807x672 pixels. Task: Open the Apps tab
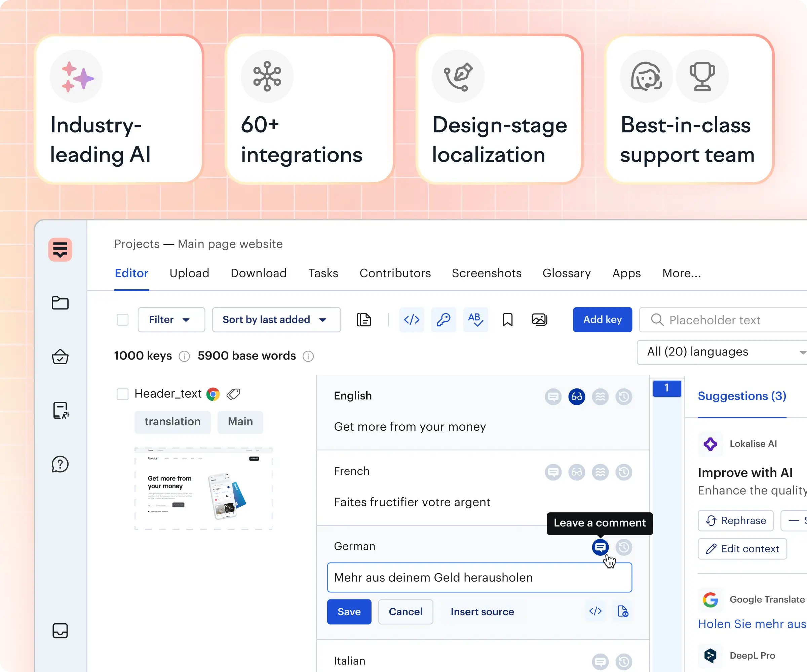point(627,273)
